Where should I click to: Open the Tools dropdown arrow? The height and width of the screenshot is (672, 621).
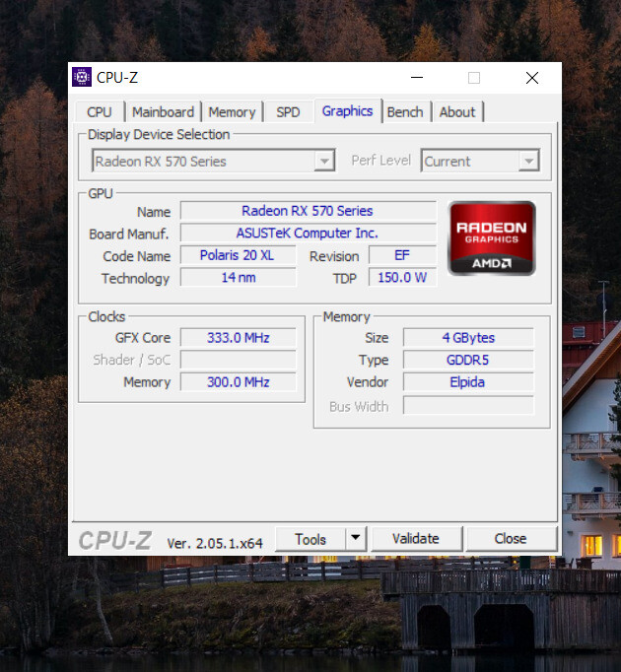356,538
